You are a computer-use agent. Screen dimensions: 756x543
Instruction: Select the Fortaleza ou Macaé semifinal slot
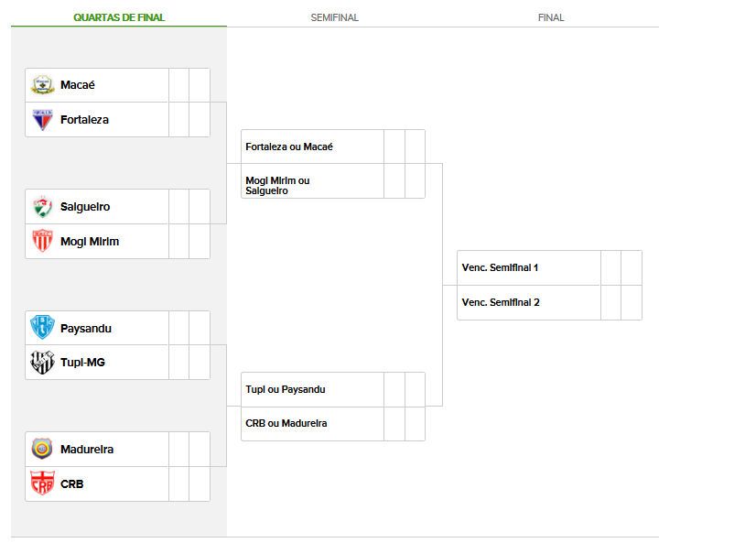(x=289, y=147)
